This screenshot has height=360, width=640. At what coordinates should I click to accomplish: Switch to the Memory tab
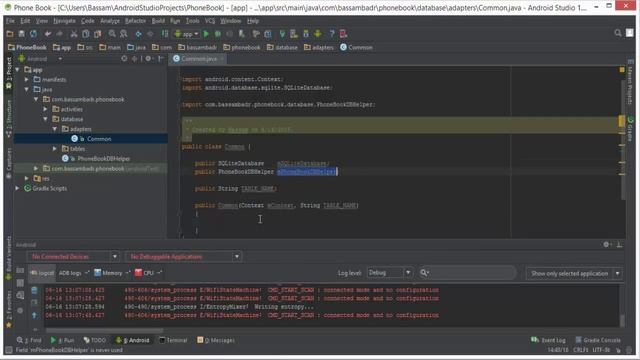111,273
